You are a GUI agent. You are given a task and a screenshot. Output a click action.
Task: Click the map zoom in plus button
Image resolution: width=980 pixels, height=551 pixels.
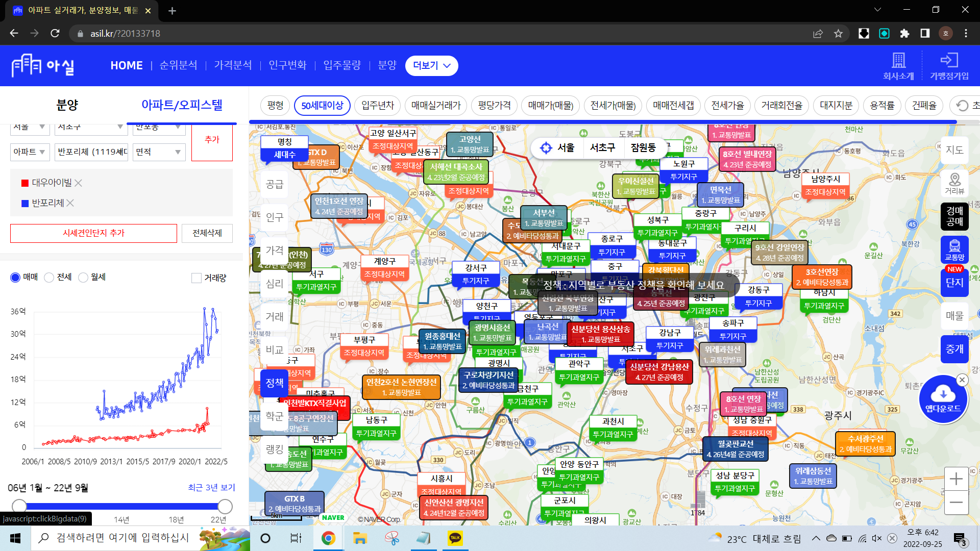[x=956, y=479]
